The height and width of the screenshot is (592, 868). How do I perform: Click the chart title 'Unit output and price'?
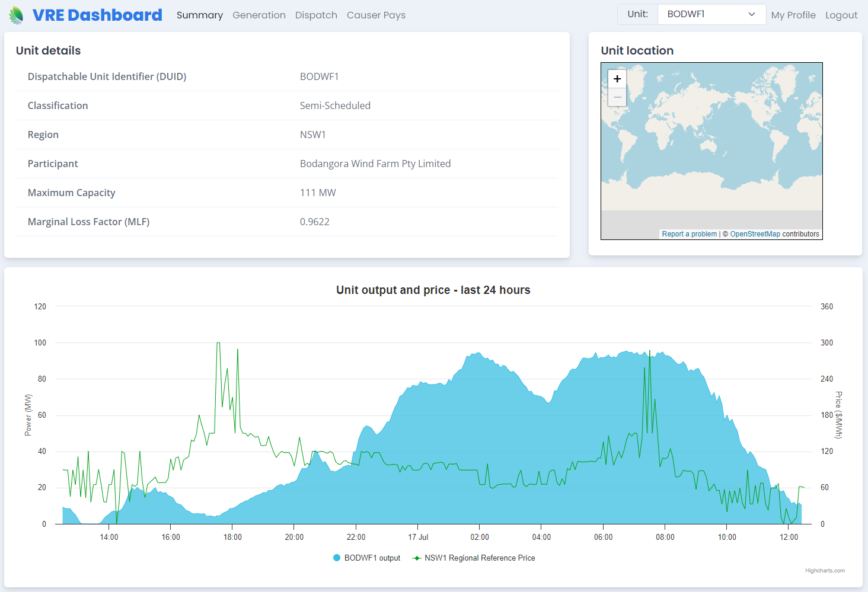(433, 290)
